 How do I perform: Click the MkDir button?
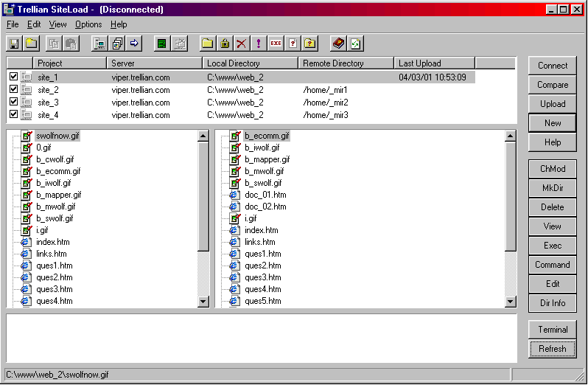click(553, 188)
